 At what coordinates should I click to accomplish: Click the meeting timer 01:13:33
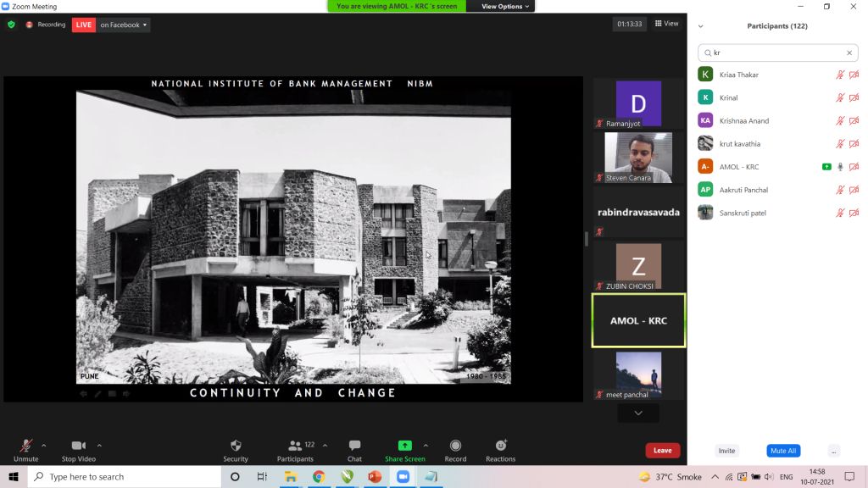(x=630, y=24)
